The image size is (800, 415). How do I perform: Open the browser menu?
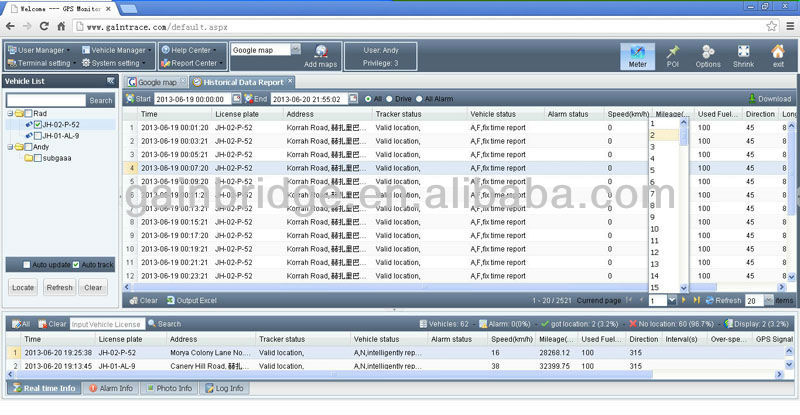[x=790, y=26]
